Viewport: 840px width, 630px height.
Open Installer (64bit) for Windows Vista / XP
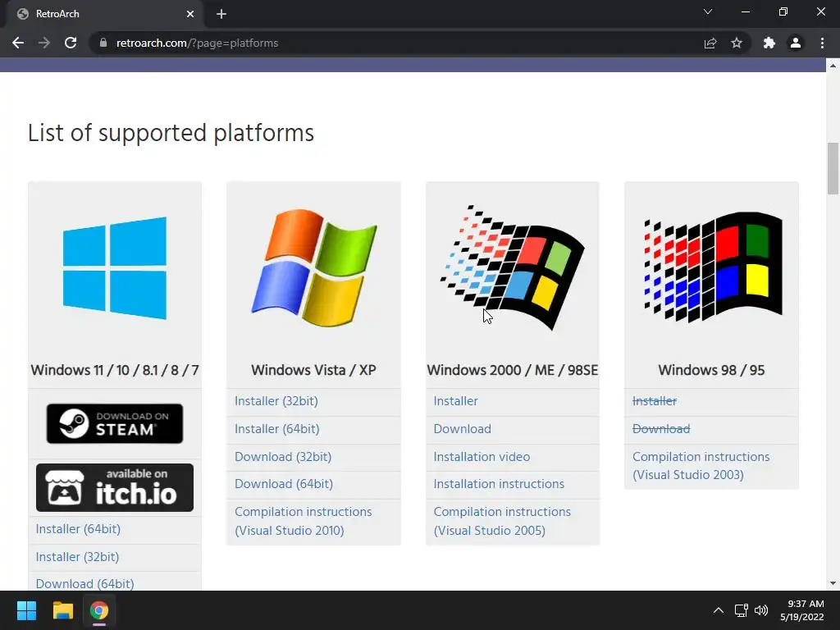(277, 429)
